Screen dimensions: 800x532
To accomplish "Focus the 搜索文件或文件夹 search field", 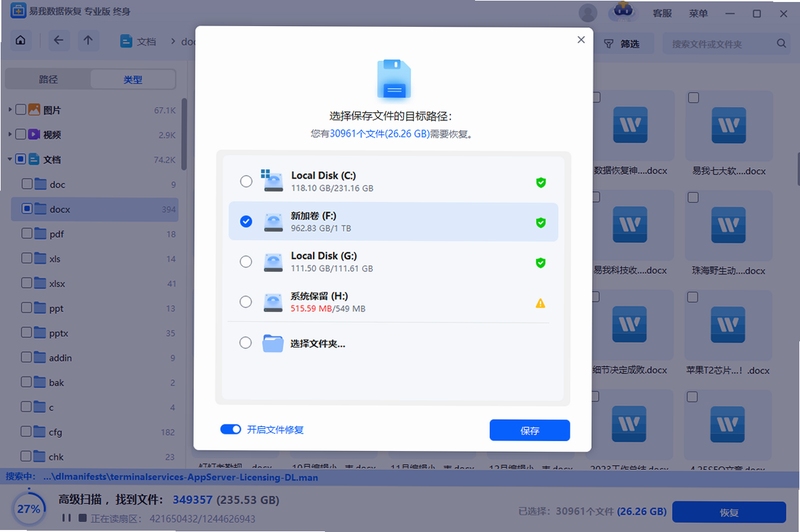I will point(726,44).
